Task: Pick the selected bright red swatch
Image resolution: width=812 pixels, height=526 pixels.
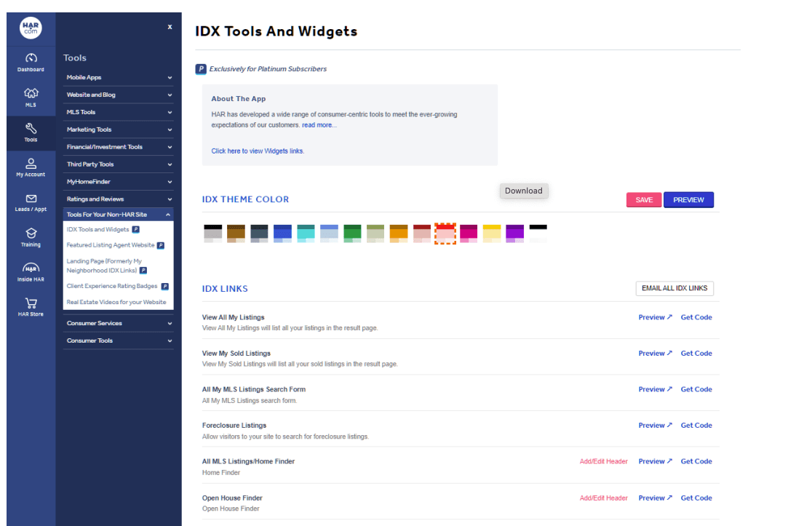Action: point(445,234)
